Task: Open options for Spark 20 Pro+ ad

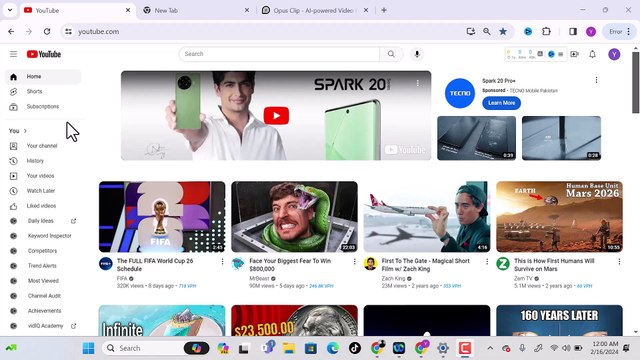Action: [x=596, y=80]
